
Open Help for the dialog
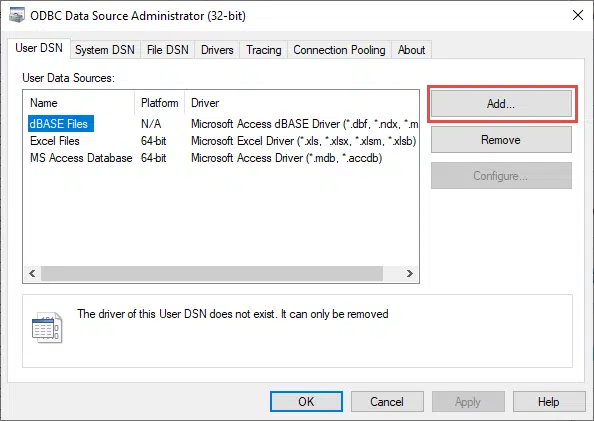tap(549, 401)
